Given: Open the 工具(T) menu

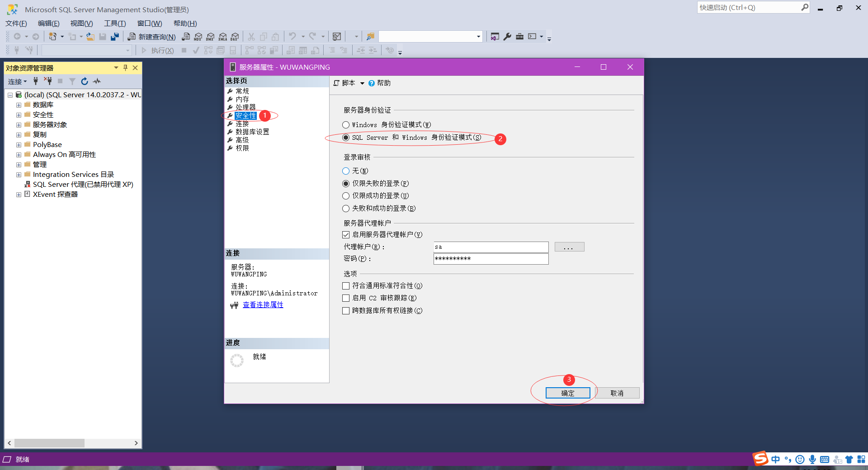Looking at the screenshot, I should pos(115,24).
